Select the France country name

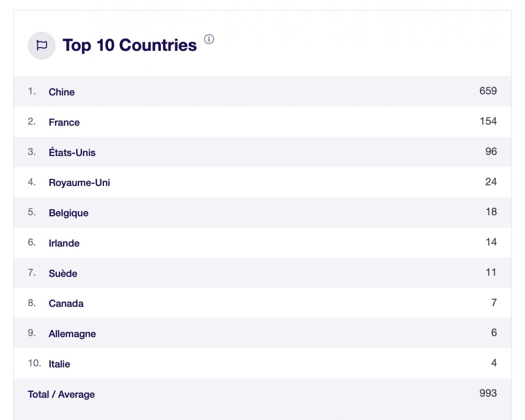click(x=64, y=122)
